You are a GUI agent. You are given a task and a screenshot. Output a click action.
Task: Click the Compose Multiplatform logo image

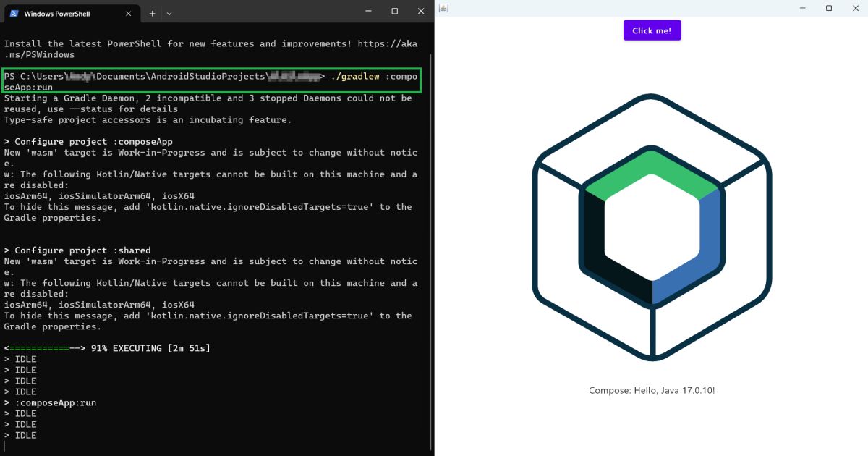(x=652, y=227)
